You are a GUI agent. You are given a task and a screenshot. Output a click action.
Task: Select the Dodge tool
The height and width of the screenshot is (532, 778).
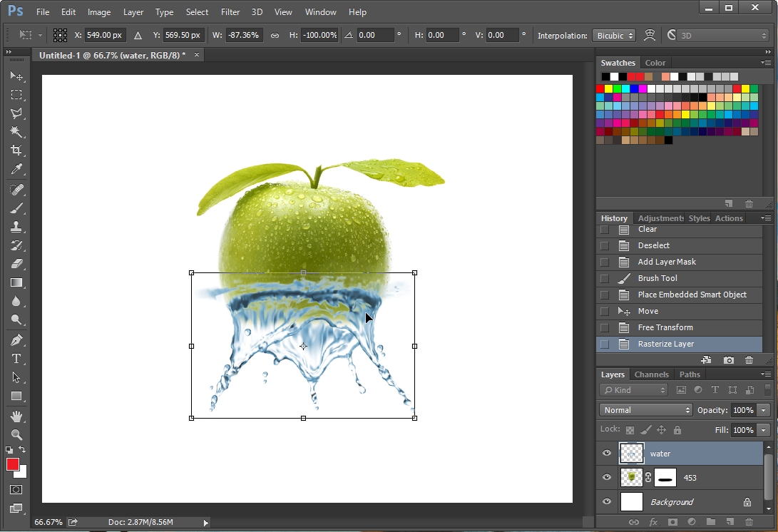[16, 319]
